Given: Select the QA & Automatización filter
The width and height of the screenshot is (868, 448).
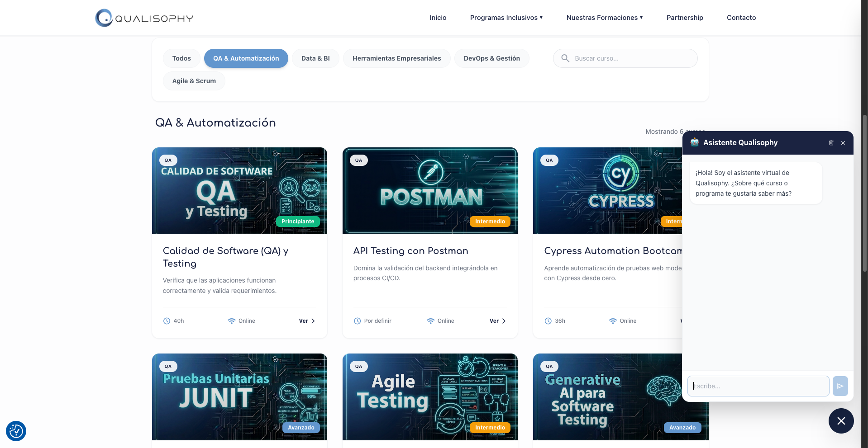Looking at the screenshot, I should coord(246,58).
